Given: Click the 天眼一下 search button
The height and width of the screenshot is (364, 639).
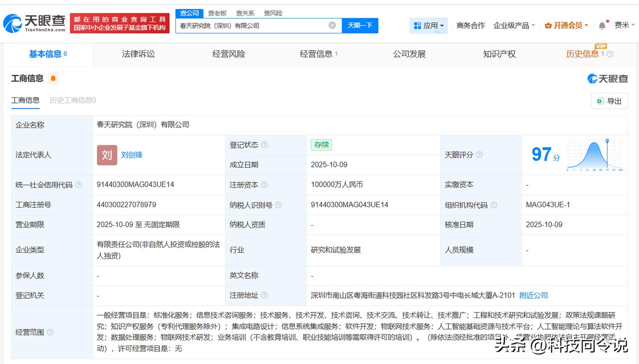Looking at the screenshot, I should tap(359, 25).
